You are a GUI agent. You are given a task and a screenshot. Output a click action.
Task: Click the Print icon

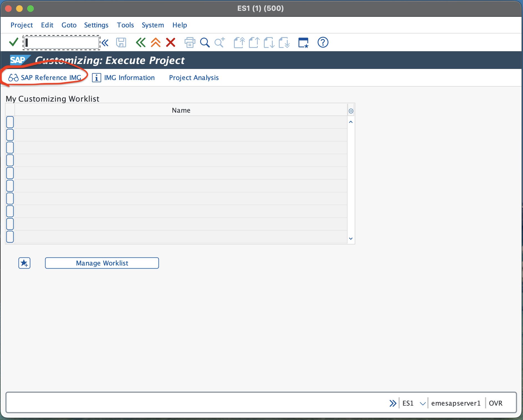[x=190, y=43]
